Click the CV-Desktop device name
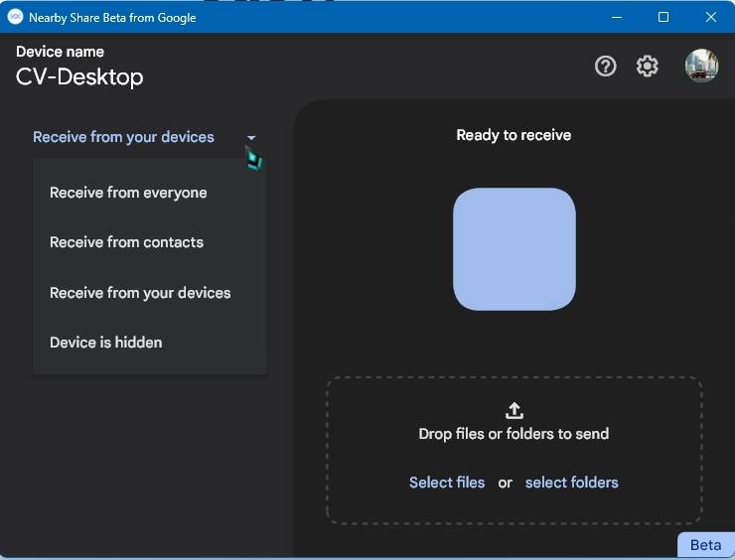 coord(79,76)
